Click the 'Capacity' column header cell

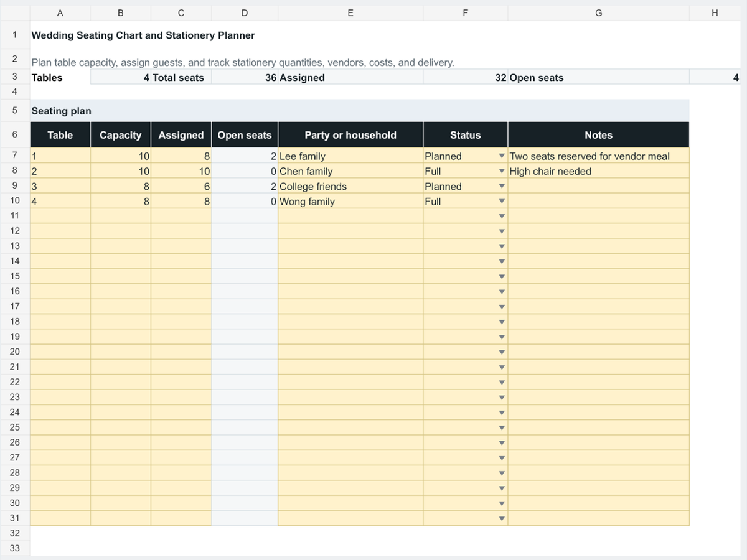[x=120, y=135]
